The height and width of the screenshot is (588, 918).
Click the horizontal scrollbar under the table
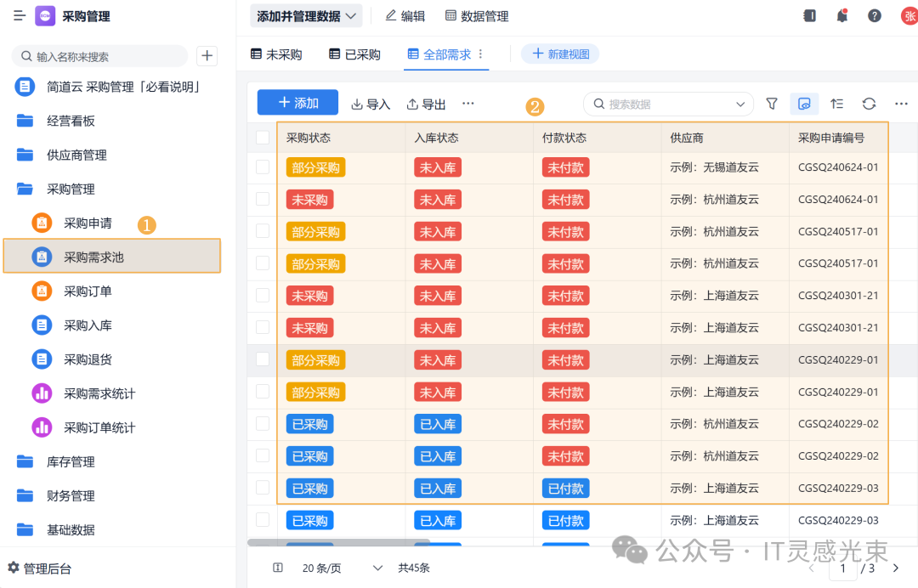(x=338, y=541)
